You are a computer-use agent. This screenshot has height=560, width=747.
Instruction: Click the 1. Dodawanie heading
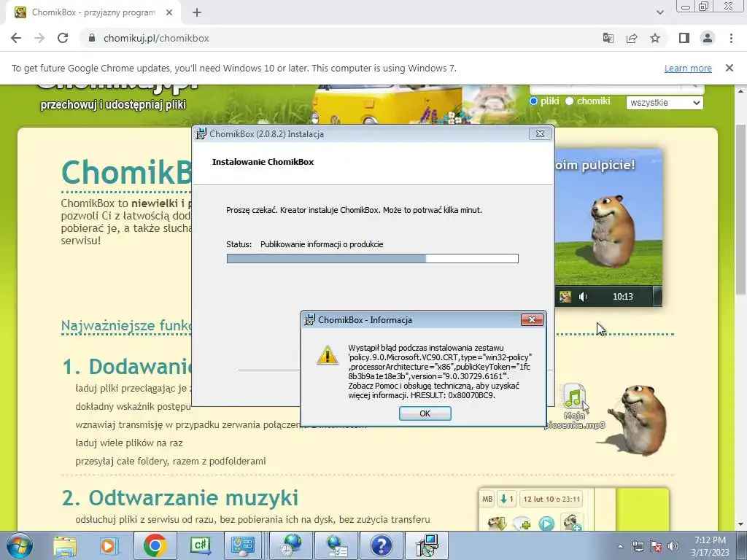tap(127, 366)
